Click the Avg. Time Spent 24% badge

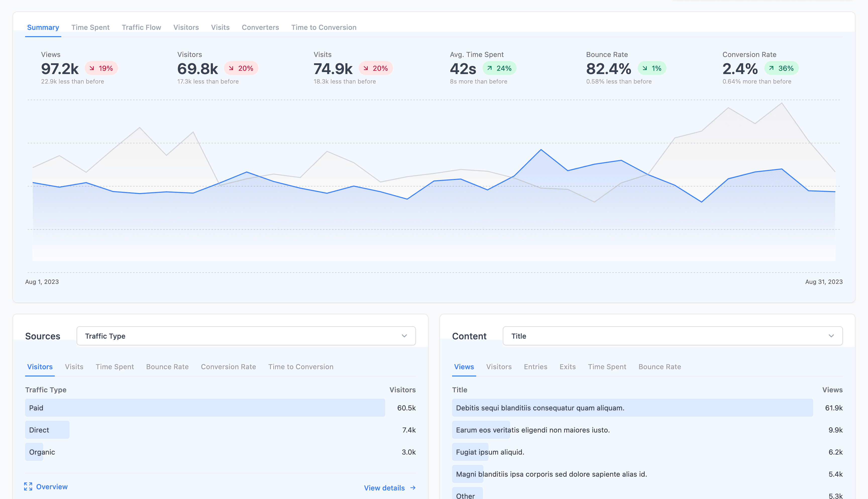[x=499, y=68]
